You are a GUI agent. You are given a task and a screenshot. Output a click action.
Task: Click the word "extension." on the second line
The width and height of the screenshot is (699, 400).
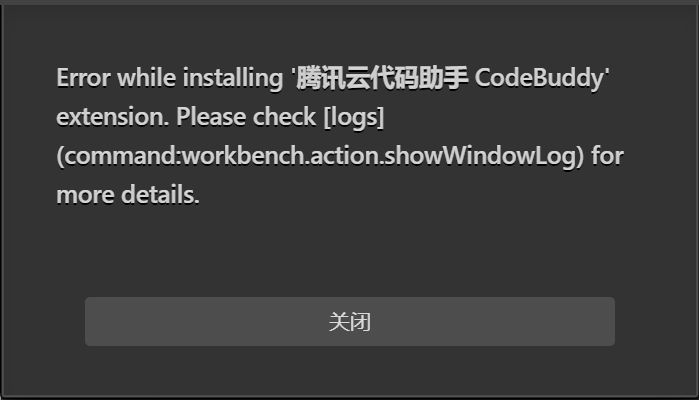(113, 117)
